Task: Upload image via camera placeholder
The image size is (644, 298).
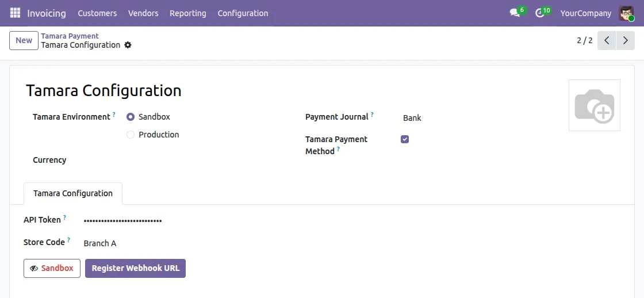Action: (x=595, y=105)
